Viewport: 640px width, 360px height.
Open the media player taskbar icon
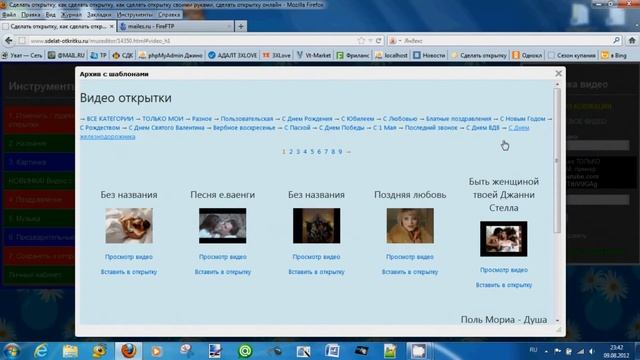tap(157, 351)
